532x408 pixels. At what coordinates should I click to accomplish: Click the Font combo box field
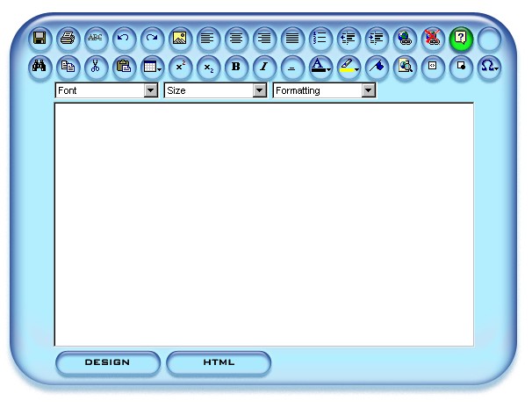coord(106,90)
